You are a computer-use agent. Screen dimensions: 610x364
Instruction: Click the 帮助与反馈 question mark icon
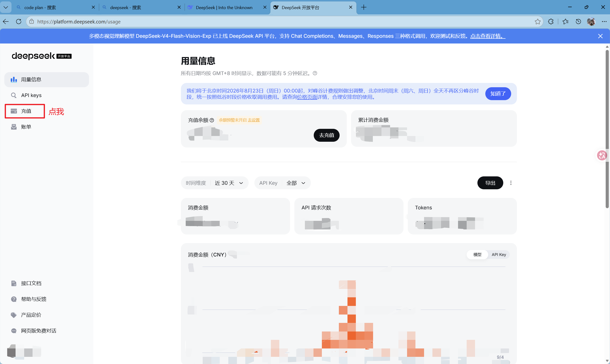(x=14, y=299)
